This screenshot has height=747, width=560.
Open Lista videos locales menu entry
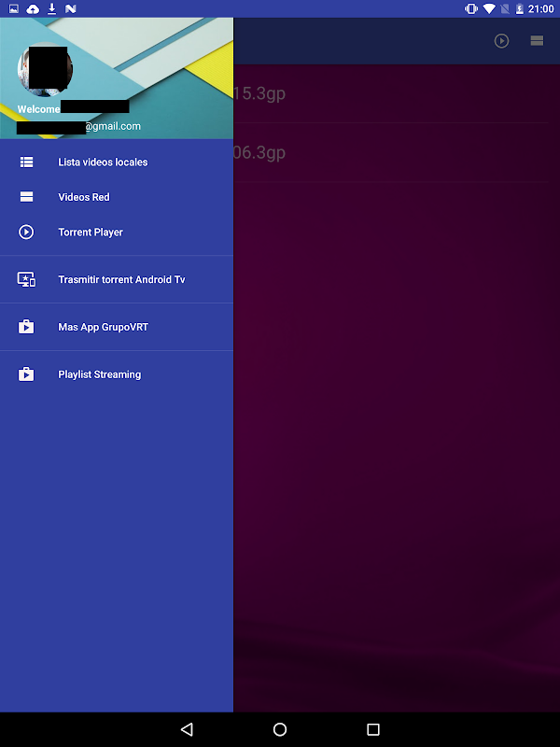point(117,162)
